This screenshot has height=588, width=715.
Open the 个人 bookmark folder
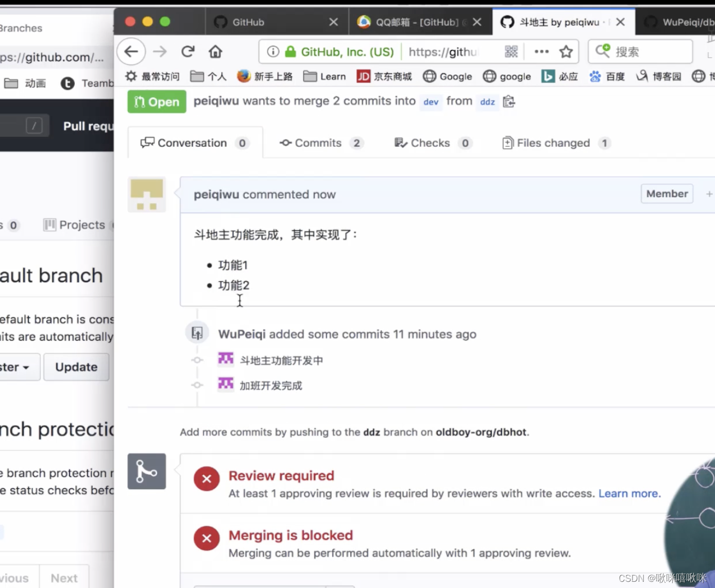pyautogui.click(x=208, y=76)
